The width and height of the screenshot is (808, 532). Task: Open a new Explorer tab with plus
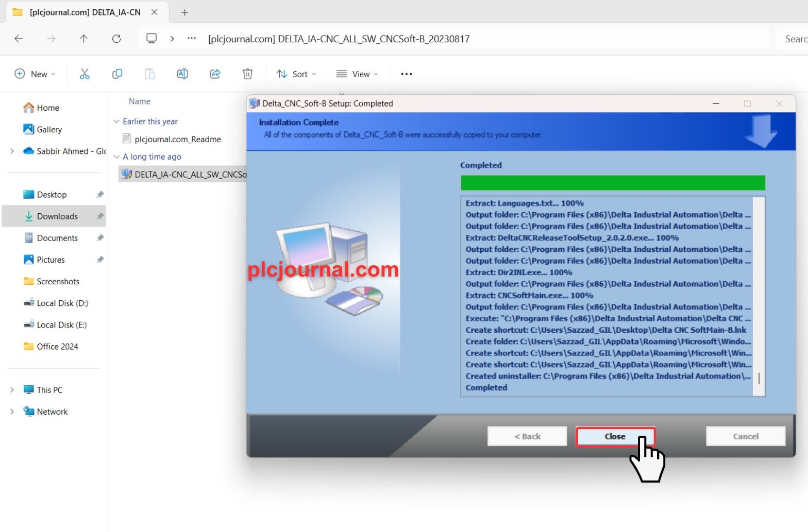click(184, 12)
